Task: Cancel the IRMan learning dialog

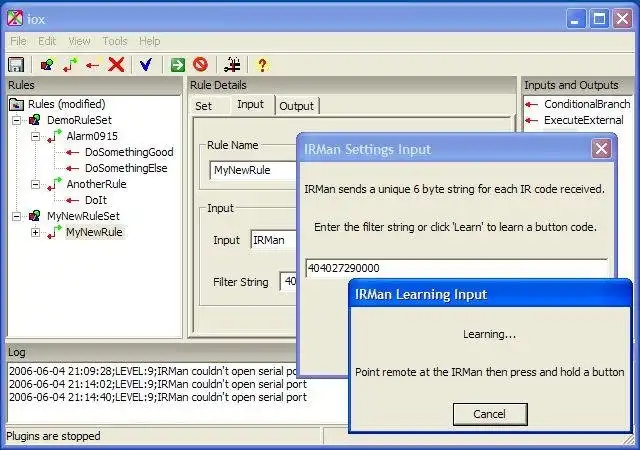Action: 490,414
